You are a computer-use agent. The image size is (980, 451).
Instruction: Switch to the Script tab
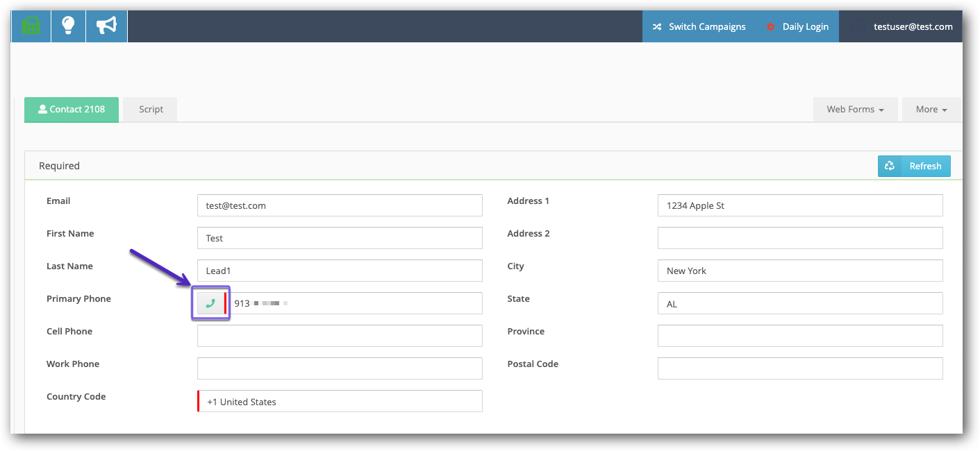[149, 109]
